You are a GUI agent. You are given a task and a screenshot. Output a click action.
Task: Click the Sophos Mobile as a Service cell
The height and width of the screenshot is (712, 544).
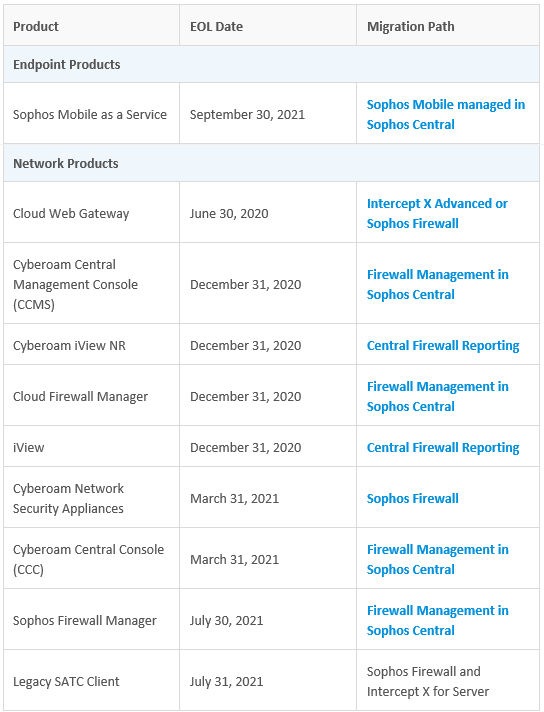tap(90, 114)
